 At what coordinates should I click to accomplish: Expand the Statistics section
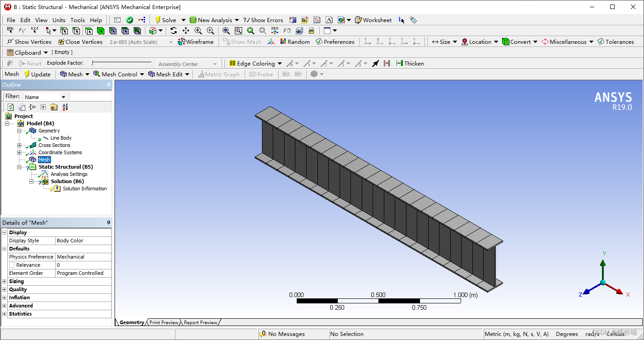(x=5, y=314)
